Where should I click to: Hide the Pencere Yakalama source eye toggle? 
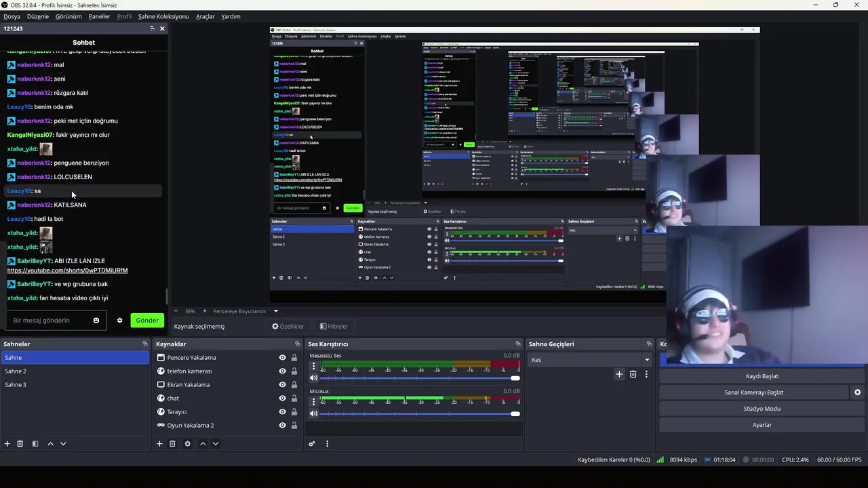[x=283, y=358]
